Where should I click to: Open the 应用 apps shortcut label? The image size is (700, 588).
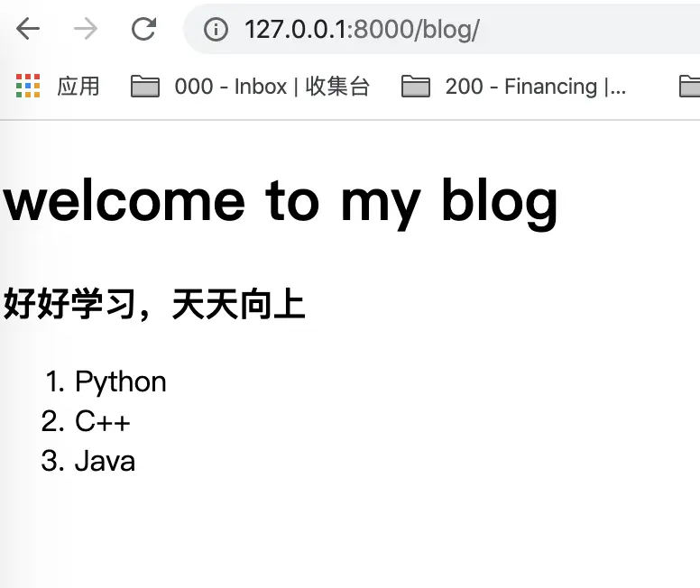point(78,87)
